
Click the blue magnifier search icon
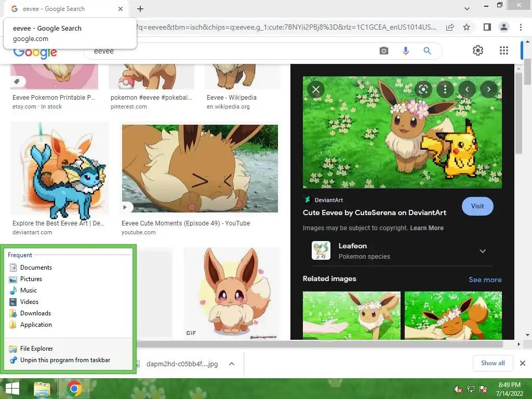tap(427, 51)
